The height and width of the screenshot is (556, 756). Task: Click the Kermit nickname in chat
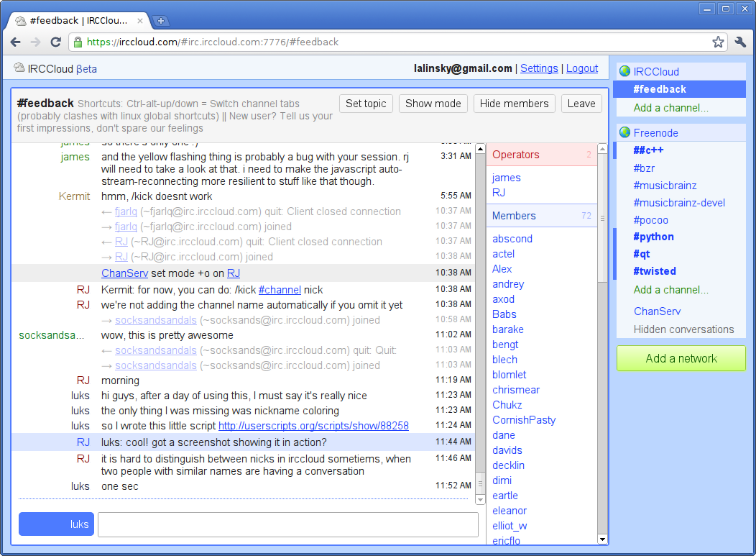pyautogui.click(x=74, y=196)
